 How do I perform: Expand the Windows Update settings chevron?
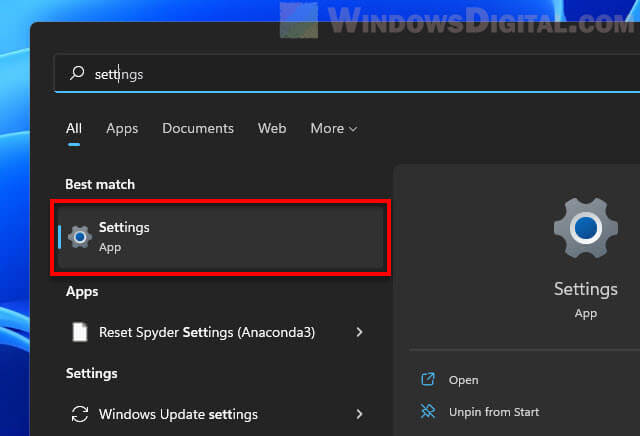tap(359, 414)
